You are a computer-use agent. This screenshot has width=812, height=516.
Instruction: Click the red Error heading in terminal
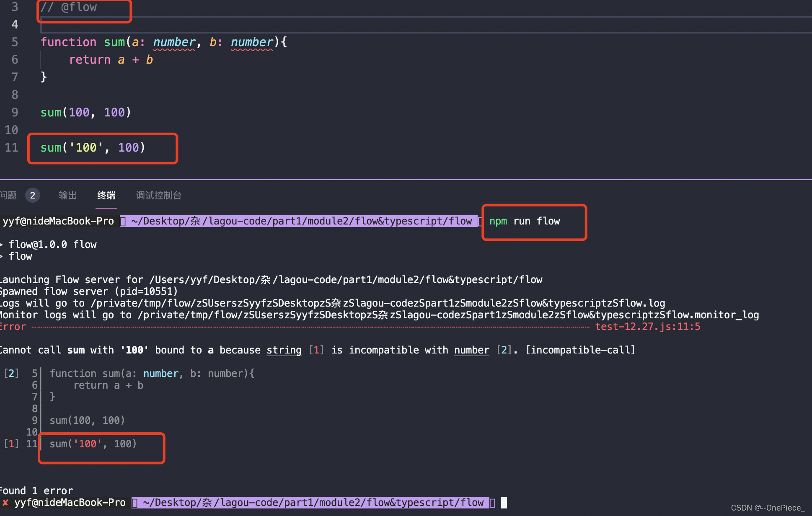click(x=13, y=327)
